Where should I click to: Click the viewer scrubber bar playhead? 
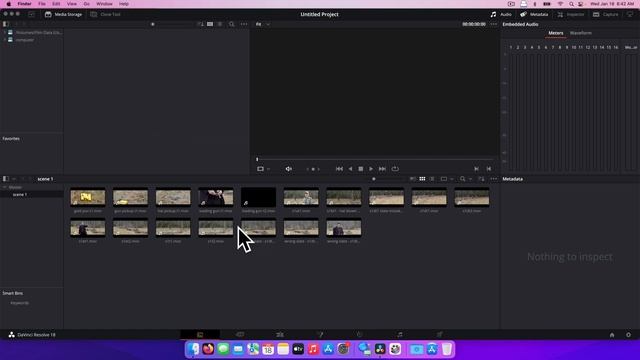[257, 159]
